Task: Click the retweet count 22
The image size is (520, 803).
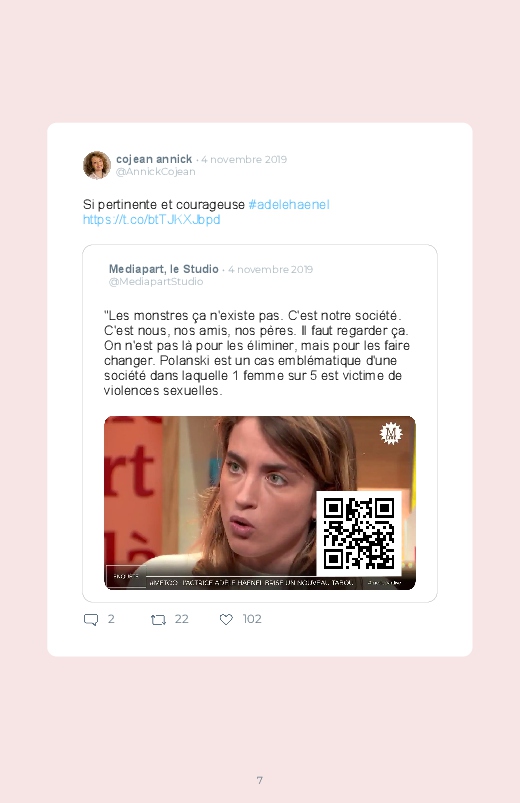Action: 181,619
